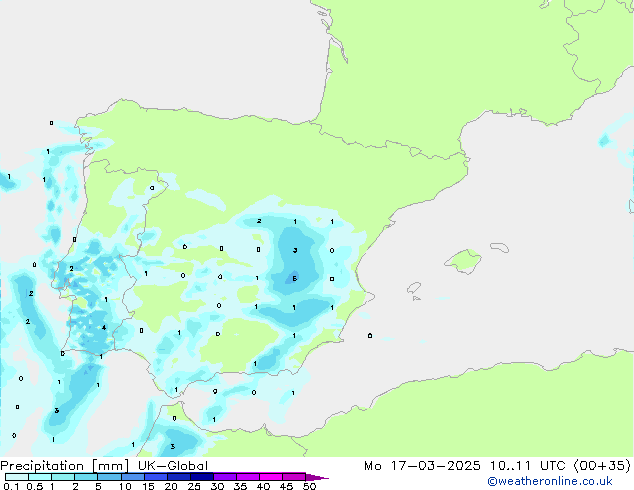
Task: Open the weatheronline.co.uk copyright link
Action: (549, 481)
